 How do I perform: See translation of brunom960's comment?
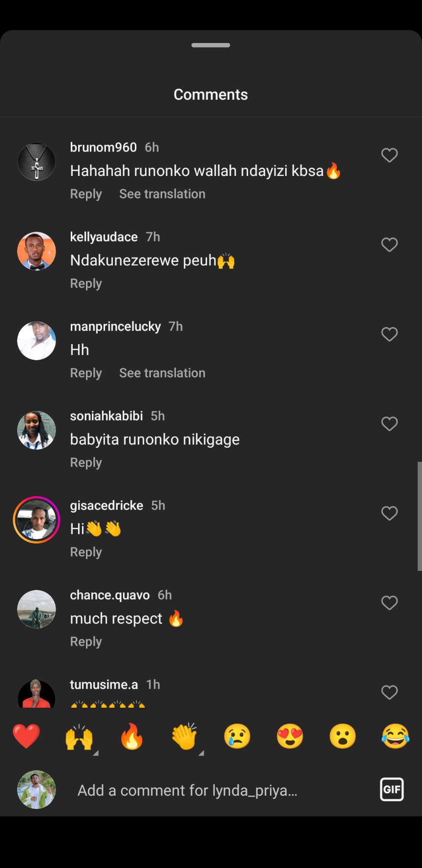tap(162, 194)
